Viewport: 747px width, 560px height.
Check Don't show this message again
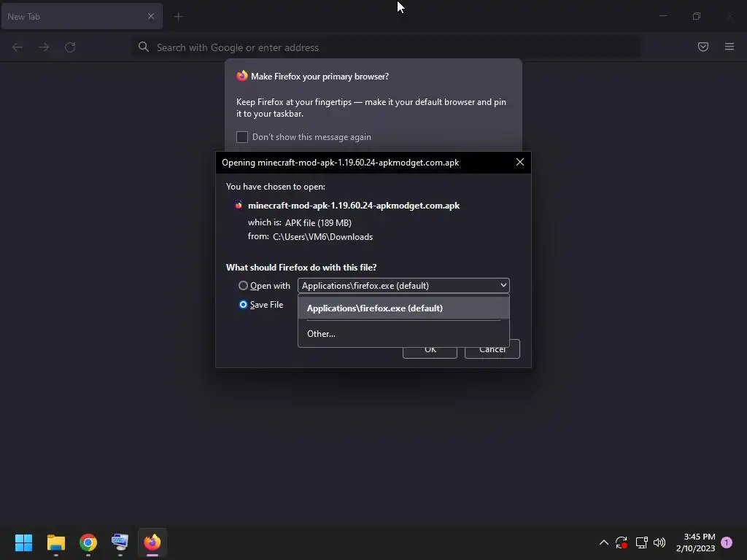(242, 137)
